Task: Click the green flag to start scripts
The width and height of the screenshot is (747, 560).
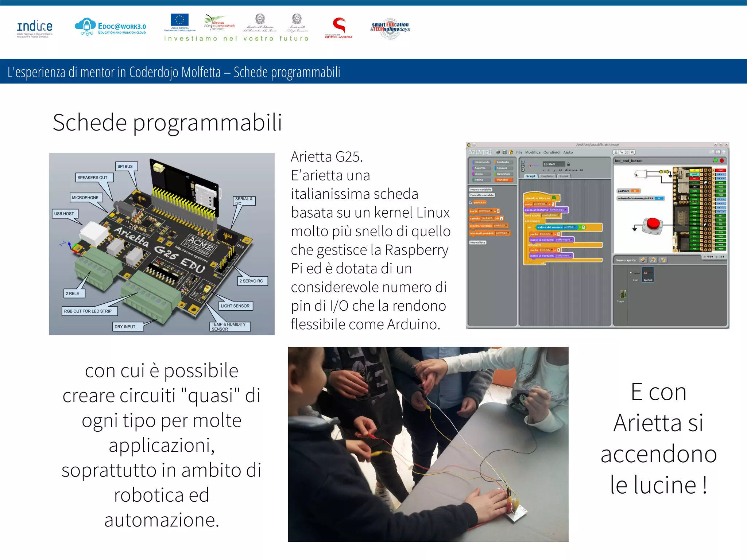Action: 716,160
